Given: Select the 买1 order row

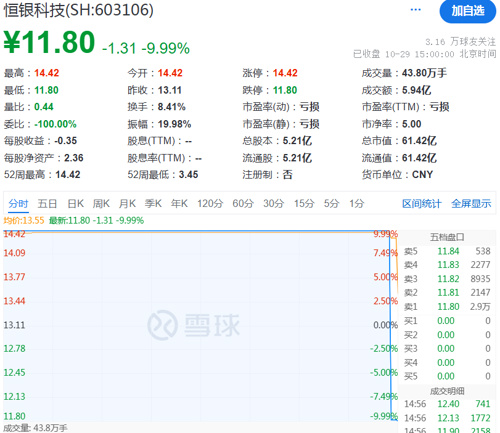Looking at the screenshot, I should pos(447,321).
